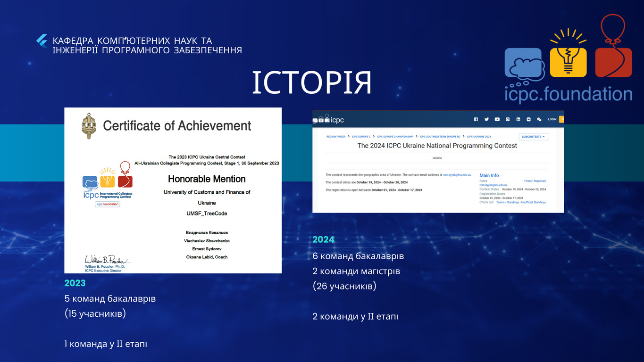The width and height of the screenshot is (644, 362).
Task: Open ICPC SOUTHEASTERN EUROPE RC breadcrumb
Action: tap(440, 137)
